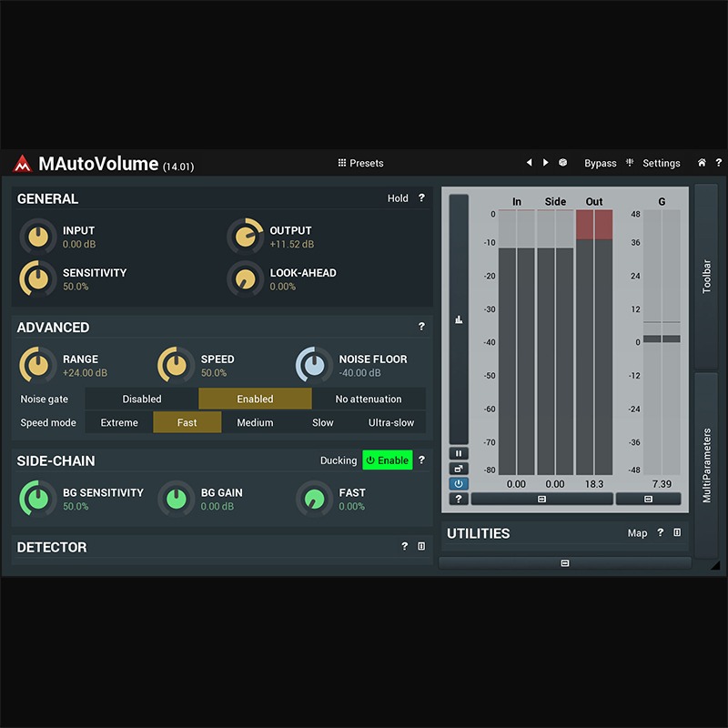The height and width of the screenshot is (728, 728).
Task: Collapse the bar below Utilities
Action: tap(564, 563)
